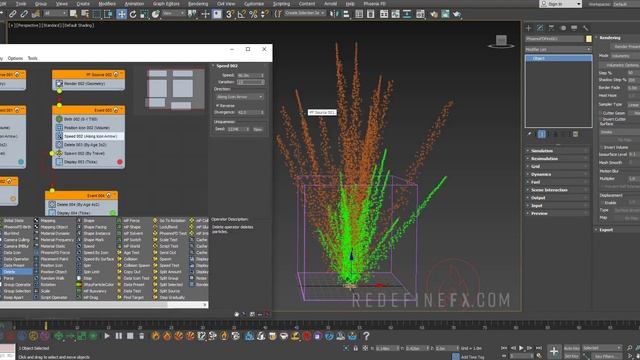The width and height of the screenshot is (640, 360).
Task: Toggle the Event 003 on/off bulb
Action: click(x=116, y=110)
